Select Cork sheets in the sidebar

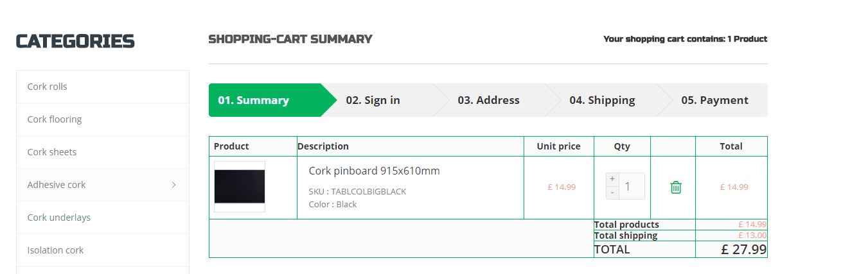coord(51,152)
